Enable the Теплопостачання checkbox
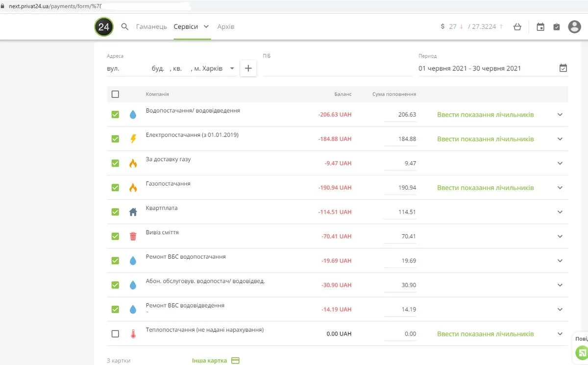This screenshot has width=588, height=365. pos(115,334)
